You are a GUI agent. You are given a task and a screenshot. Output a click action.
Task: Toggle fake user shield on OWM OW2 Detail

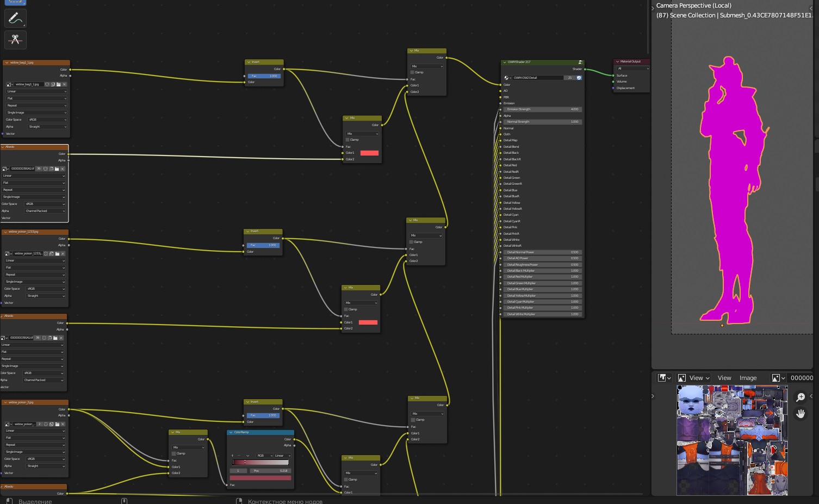point(579,78)
